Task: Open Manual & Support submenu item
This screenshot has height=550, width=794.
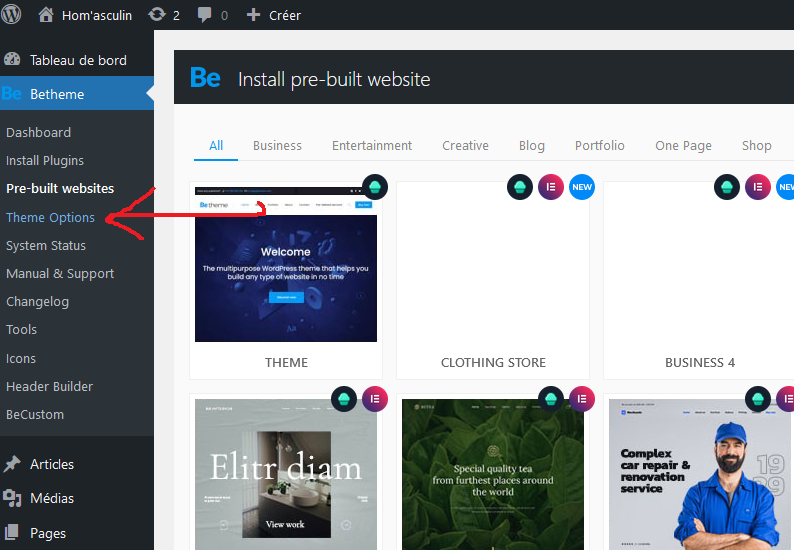Action: 60,273
